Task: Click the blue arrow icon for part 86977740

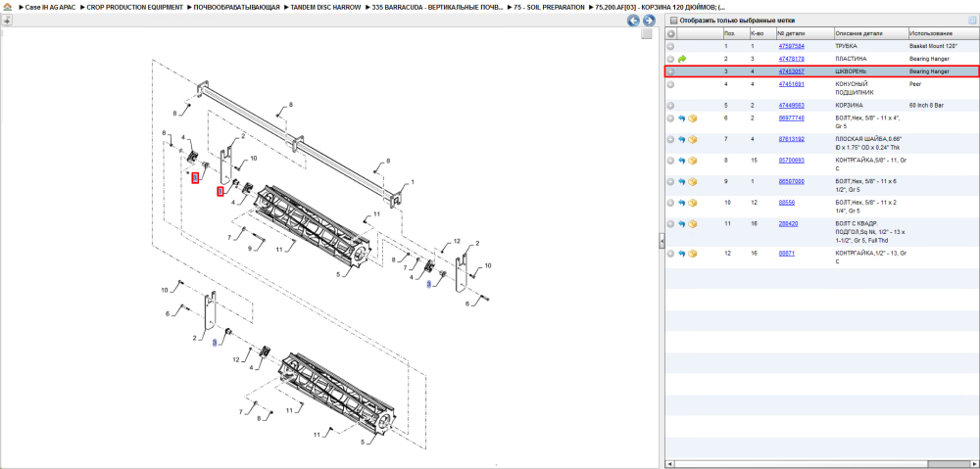Action: [x=682, y=118]
